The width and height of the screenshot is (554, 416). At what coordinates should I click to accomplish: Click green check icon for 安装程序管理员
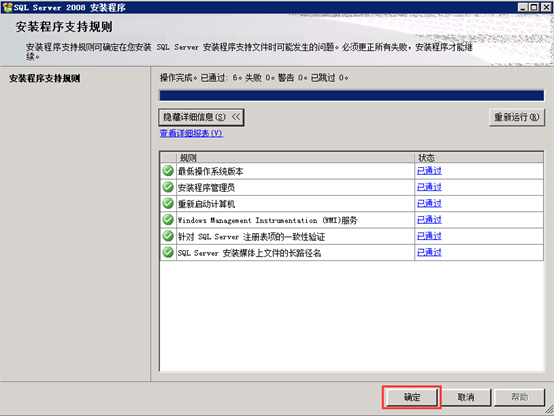168,187
